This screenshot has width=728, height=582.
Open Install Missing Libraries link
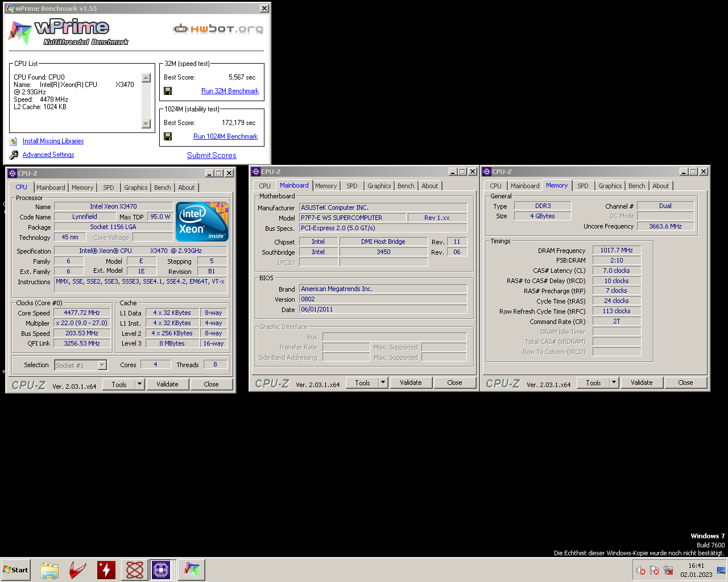point(53,141)
